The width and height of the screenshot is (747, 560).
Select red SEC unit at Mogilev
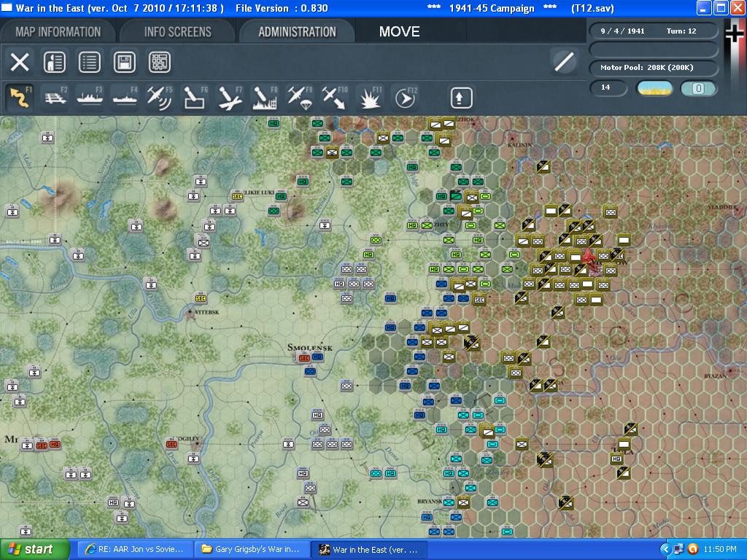(171, 444)
